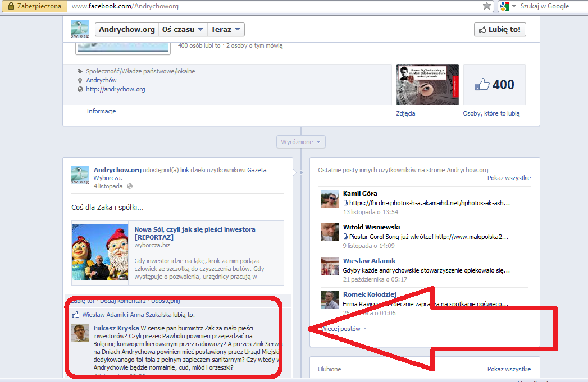Open the Zdjęcia link

coord(405,113)
